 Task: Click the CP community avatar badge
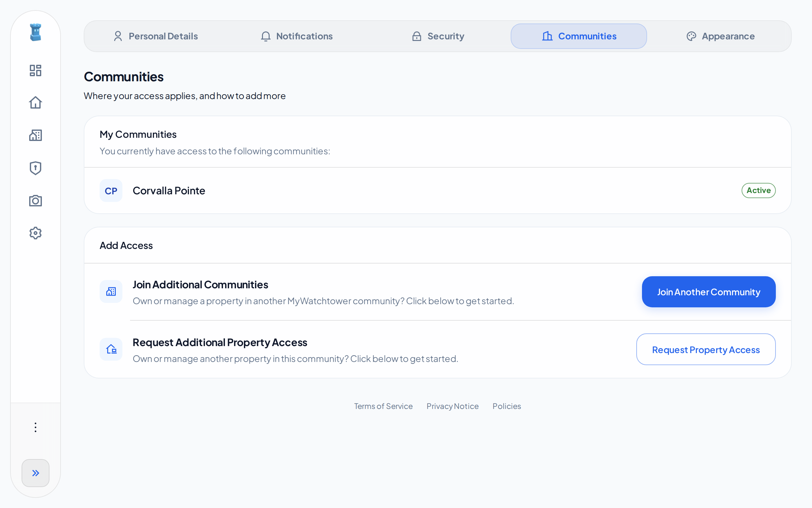pos(111,190)
